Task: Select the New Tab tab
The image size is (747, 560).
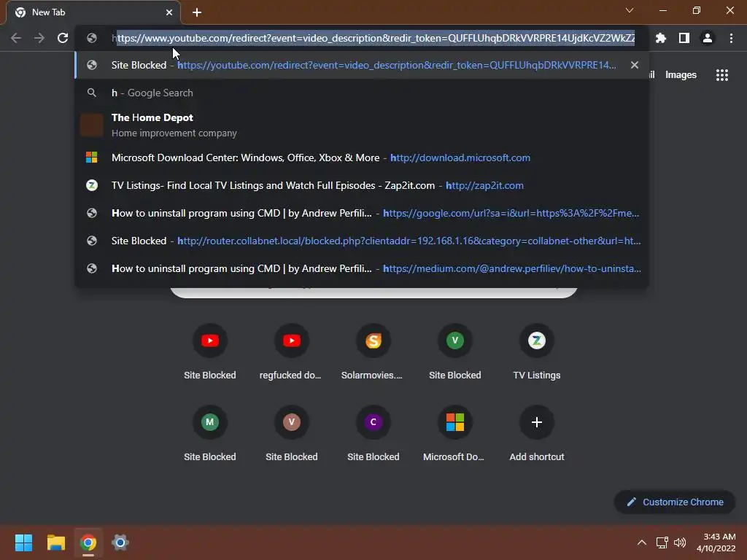Action: (93, 12)
